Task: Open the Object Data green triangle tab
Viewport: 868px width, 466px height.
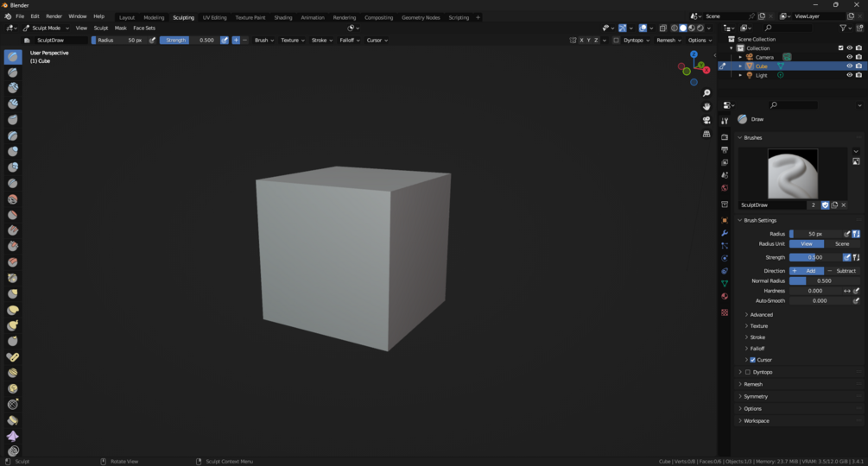Action: point(725,283)
